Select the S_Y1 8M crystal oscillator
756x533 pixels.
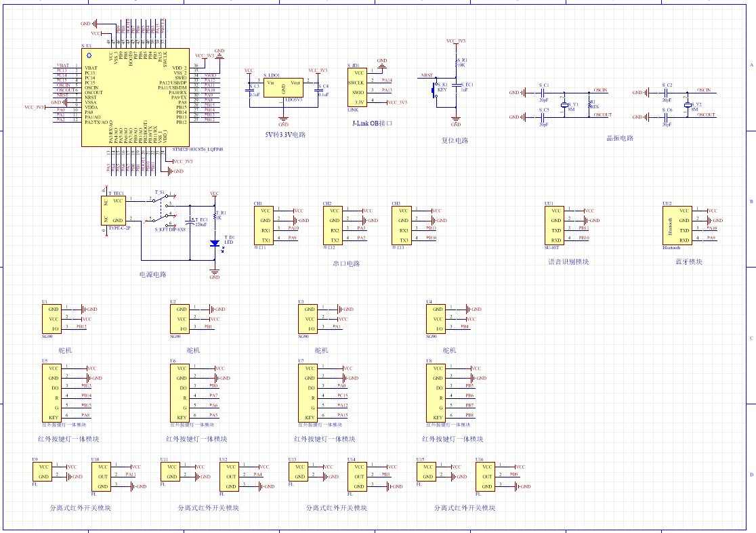(x=564, y=105)
